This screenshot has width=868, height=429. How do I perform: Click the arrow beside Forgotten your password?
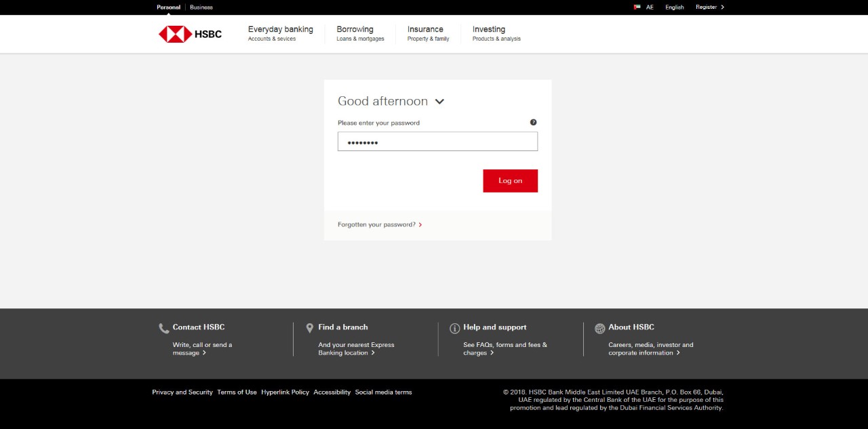tap(420, 224)
